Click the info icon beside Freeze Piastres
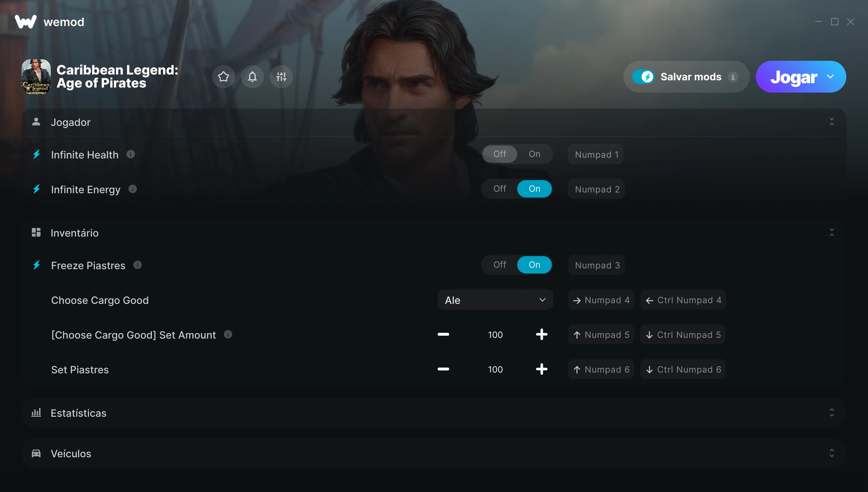 click(137, 265)
